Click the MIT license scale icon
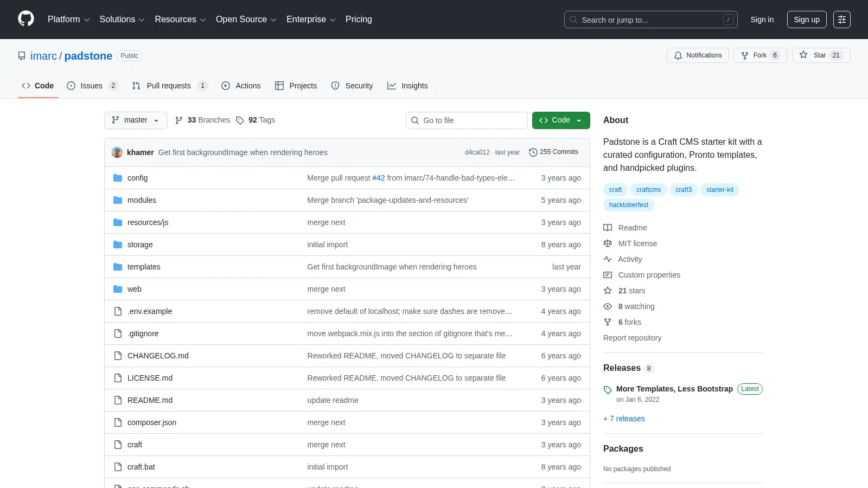The image size is (868, 488). (608, 243)
